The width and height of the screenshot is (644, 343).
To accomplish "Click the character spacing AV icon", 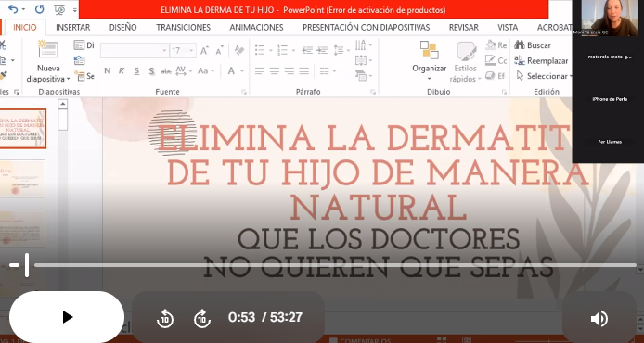I will click(x=181, y=70).
